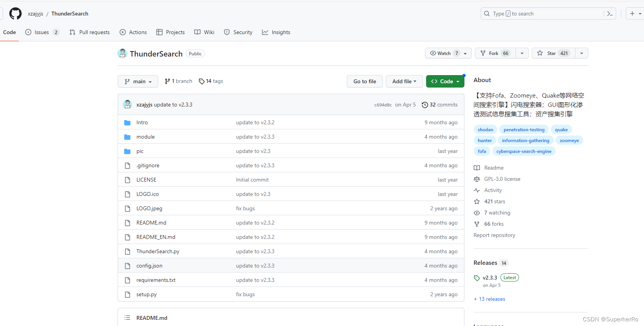Switch to the Code tab

coord(9,32)
